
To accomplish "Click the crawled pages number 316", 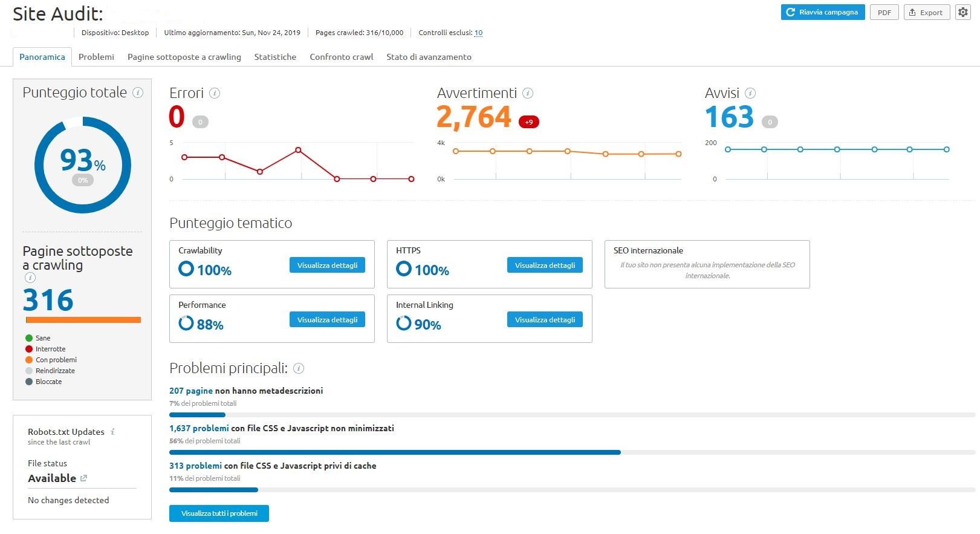I will [x=48, y=300].
